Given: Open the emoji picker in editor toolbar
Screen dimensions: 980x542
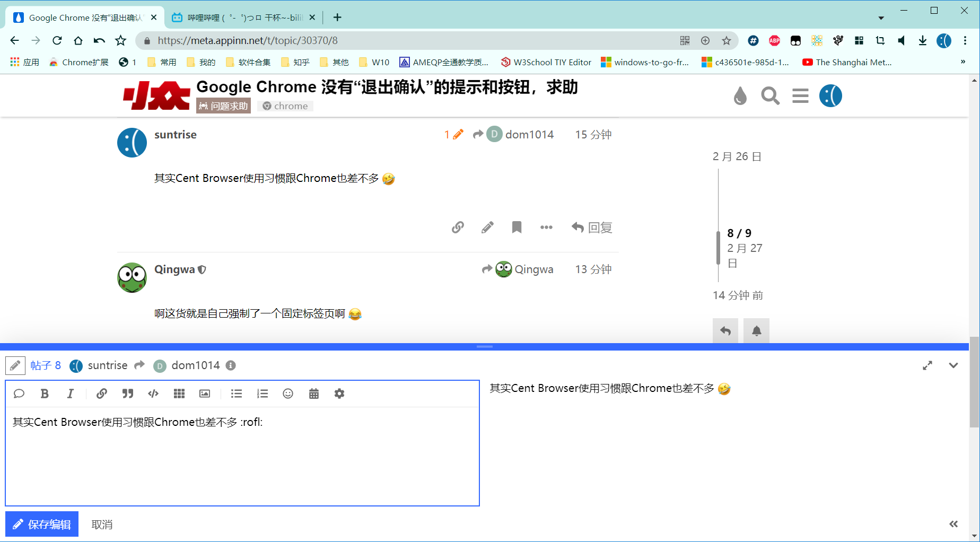Looking at the screenshot, I should pos(288,394).
